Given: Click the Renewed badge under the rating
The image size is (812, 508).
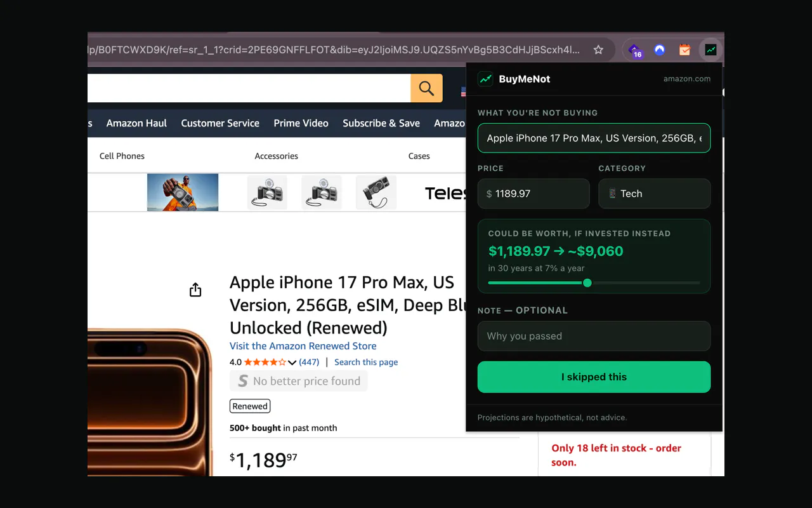Looking at the screenshot, I should [250, 406].
